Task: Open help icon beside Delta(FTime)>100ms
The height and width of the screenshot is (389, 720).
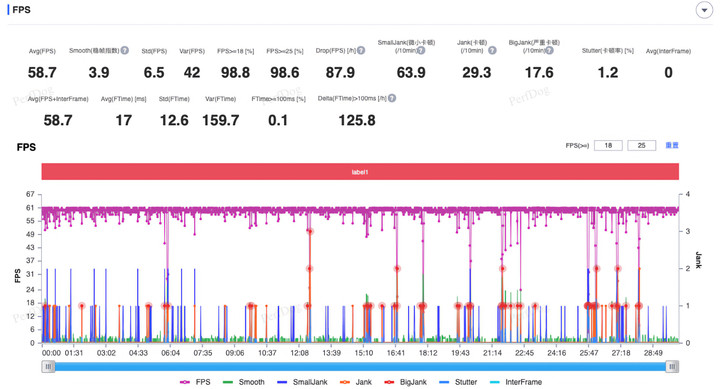Action: (x=392, y=98)
